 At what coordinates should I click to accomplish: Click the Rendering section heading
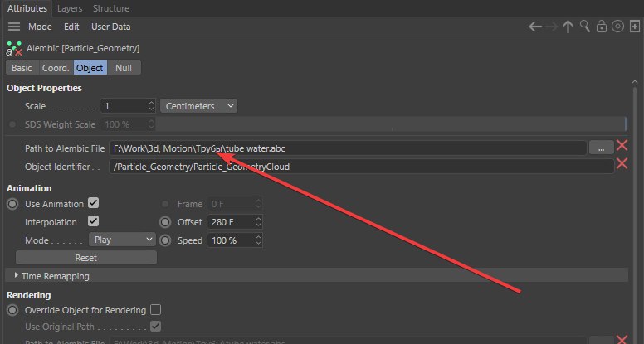pos(29,295)
